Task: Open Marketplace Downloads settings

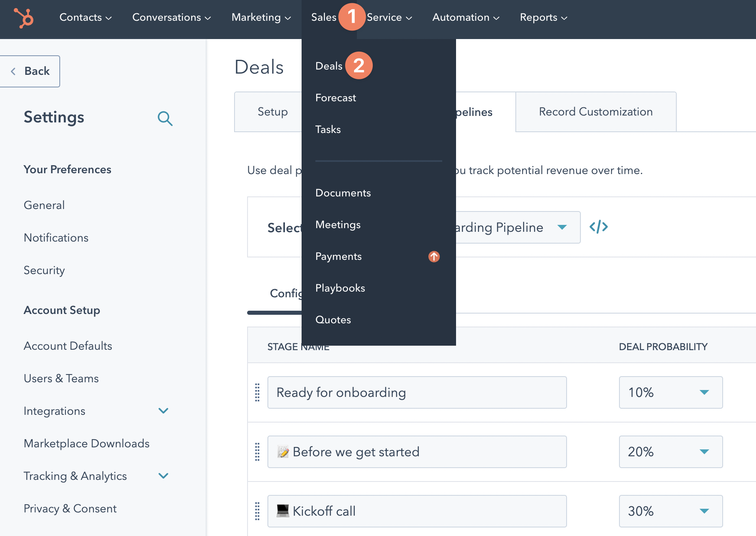Action: [87, 443]
